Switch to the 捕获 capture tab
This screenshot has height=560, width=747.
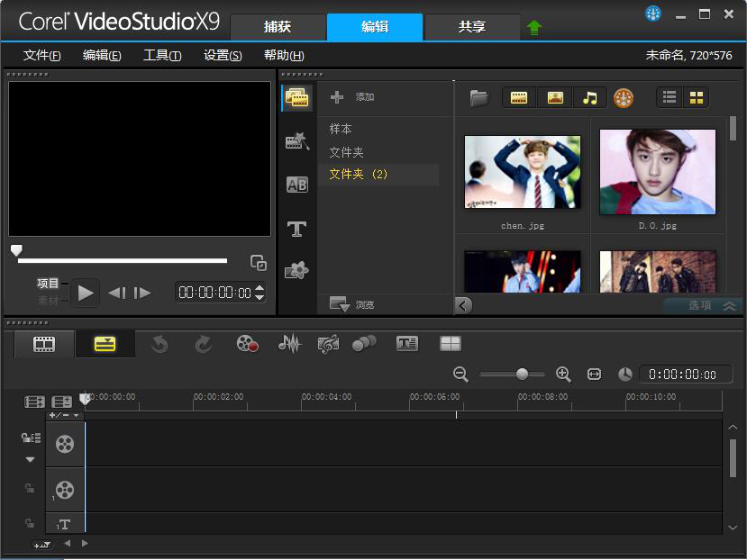point(278,27)
